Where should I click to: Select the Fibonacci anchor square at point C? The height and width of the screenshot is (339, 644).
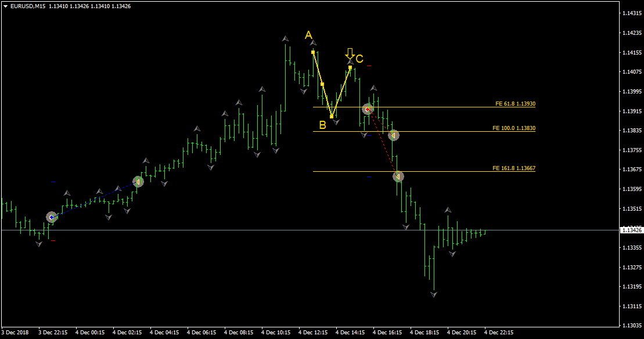point(350,68)
